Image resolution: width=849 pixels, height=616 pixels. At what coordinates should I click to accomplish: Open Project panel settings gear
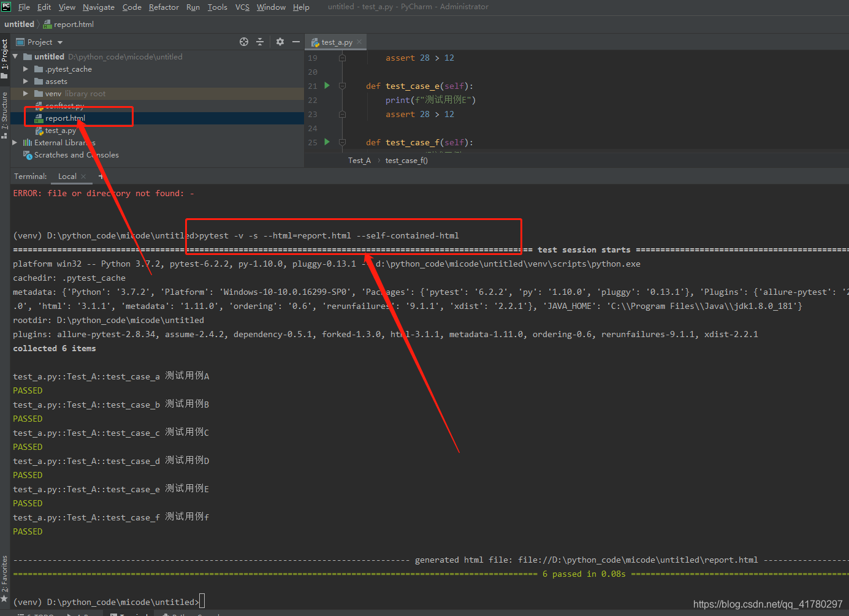click(280, 42)
